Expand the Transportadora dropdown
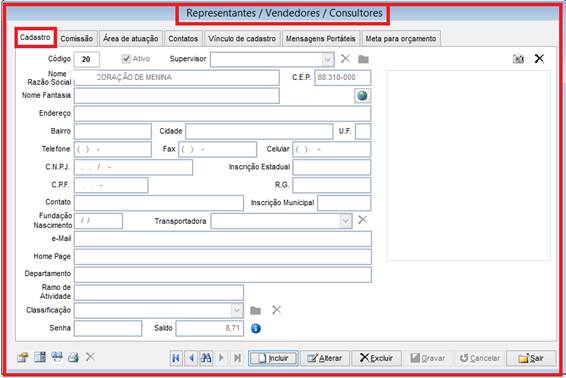The height and width of the screenshot is (378, 566). click(x=345, y=221)
